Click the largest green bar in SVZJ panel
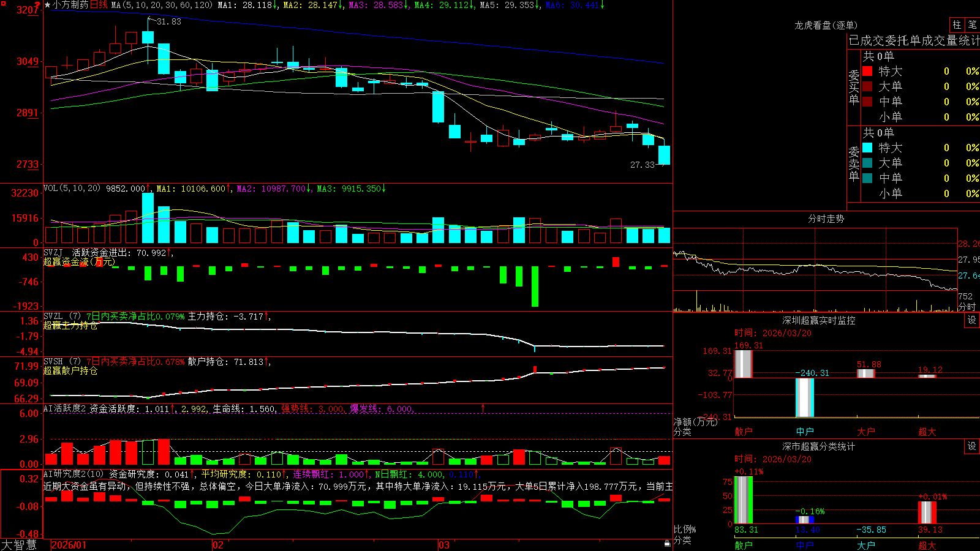Screen dimensions: 980x551 (x=535, y=287)
